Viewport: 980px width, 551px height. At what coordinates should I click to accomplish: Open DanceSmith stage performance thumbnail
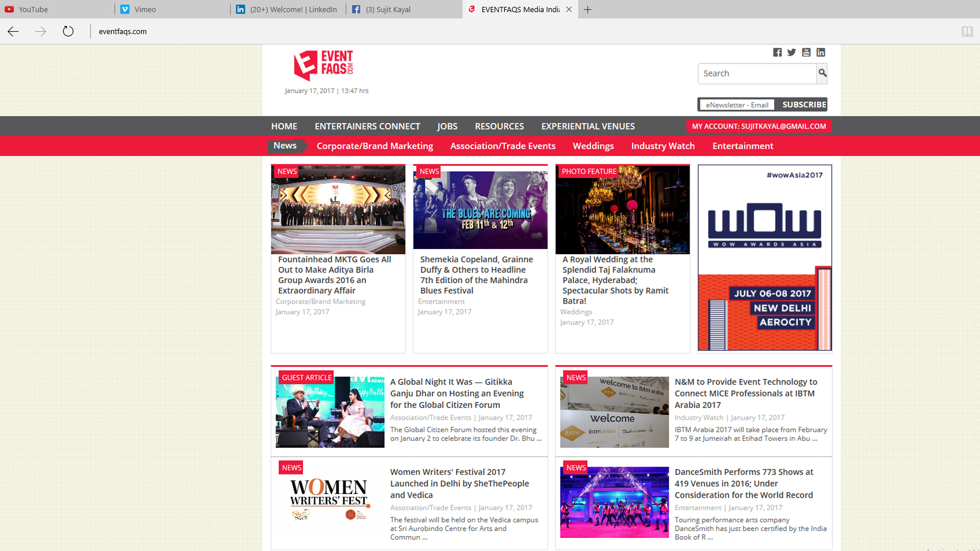[614, 503]
